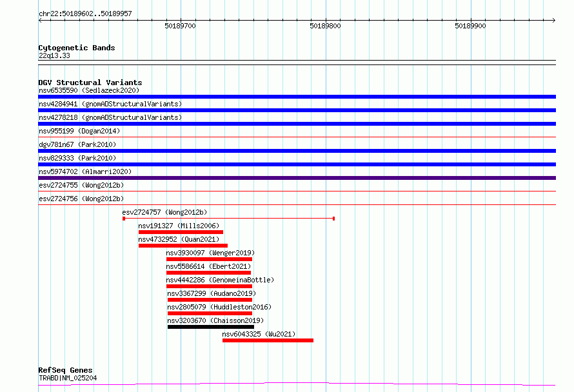574x392 pixels.
Task: Select the thin red line under esv2724756
Action: coord(297,204)
